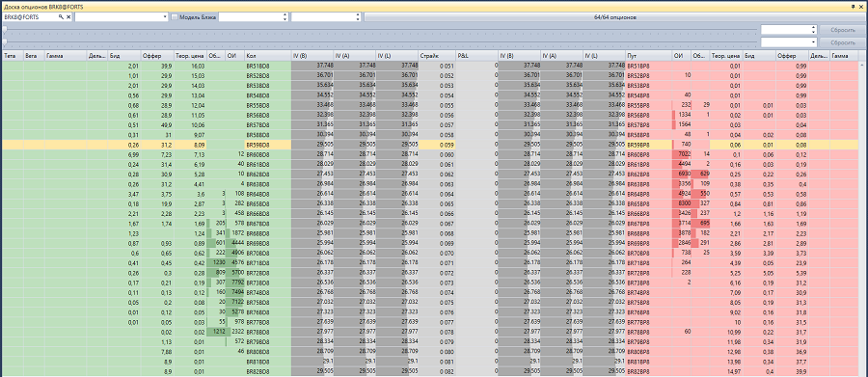Image resolution: width=868 pixels, height=377 pixels.
Task: Click the call theoretical price 16,03
Action: [198, 66]
